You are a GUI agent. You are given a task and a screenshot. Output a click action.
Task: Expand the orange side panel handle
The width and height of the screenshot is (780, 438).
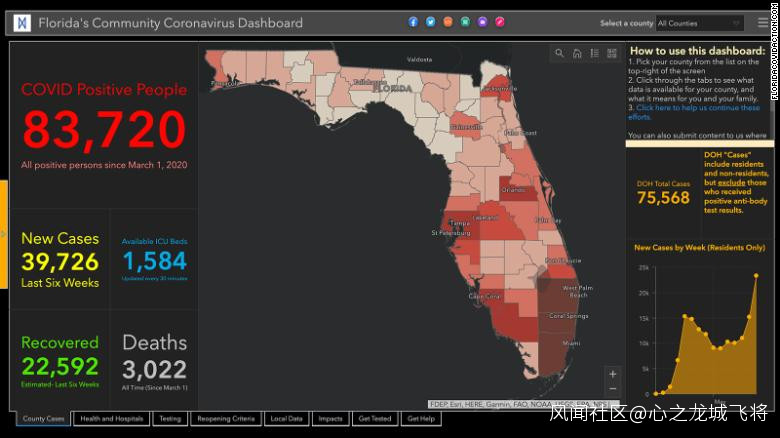(x=3, y=234)
